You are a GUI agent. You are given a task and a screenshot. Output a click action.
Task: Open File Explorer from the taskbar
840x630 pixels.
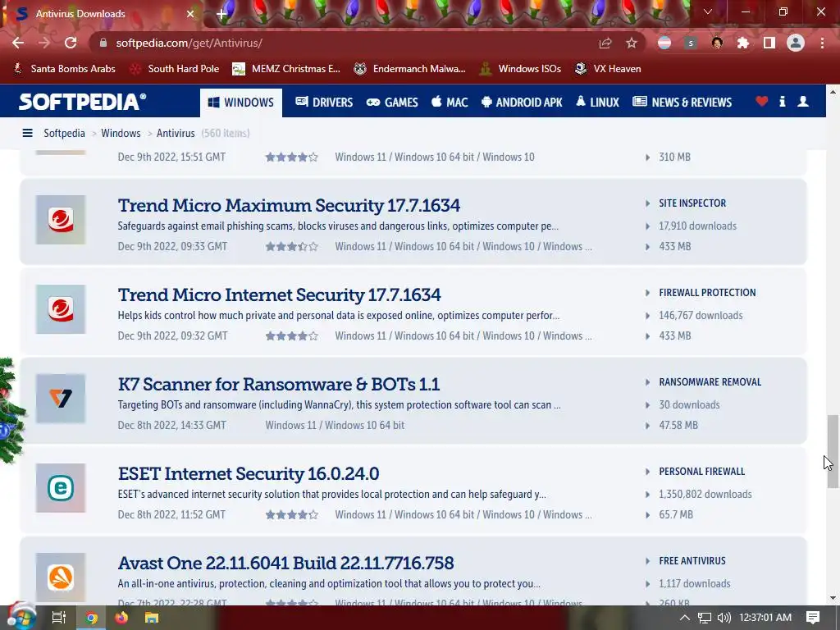152,618
